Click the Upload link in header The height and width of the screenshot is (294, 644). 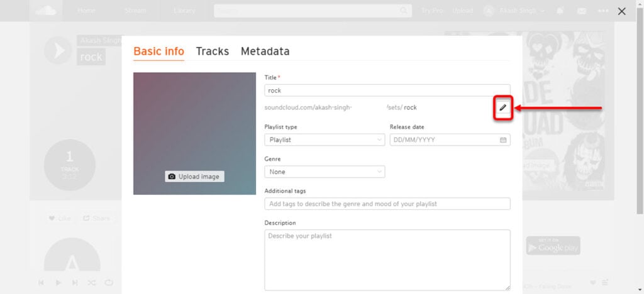[462, 11]
